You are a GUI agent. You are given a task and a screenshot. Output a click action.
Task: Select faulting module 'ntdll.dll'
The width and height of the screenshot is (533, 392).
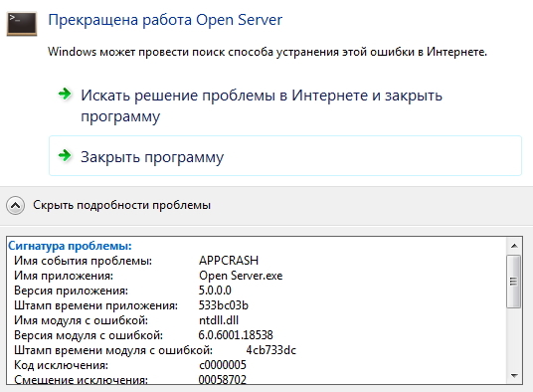click(x=219, y=320)
